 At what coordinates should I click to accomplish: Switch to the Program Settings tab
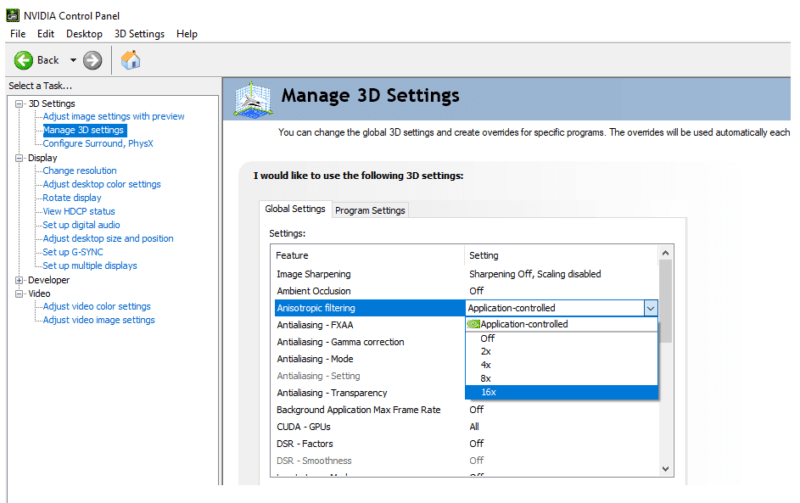point(370,210)
